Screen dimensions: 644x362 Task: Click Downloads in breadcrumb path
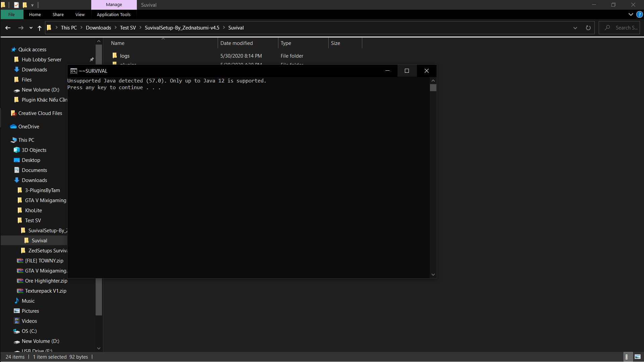pos(98,28)
